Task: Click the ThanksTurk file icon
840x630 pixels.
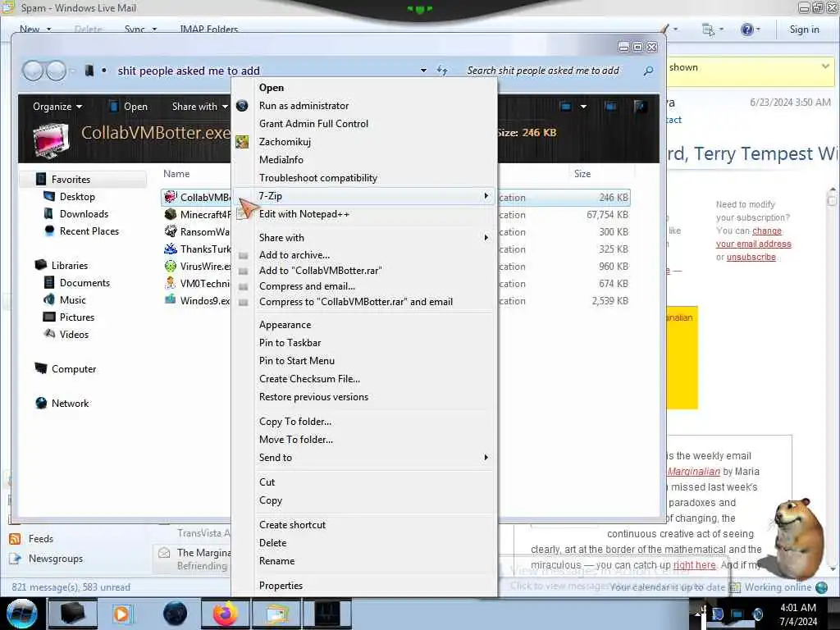Action: coord(171,249)
